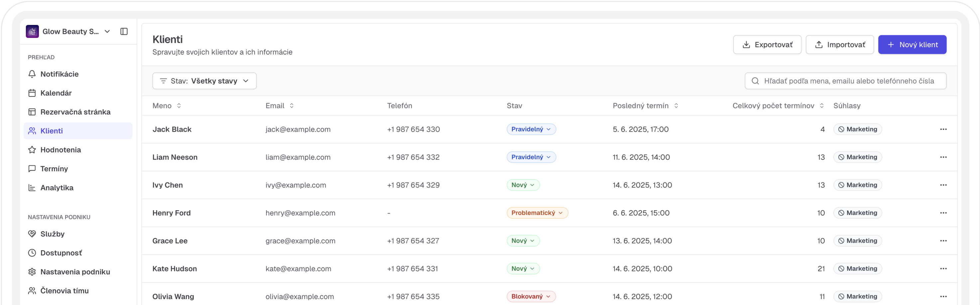This screenshot has height=305, width=980.
Task: Change Olivia Wang's Blokovaný status
Action: 531,296
